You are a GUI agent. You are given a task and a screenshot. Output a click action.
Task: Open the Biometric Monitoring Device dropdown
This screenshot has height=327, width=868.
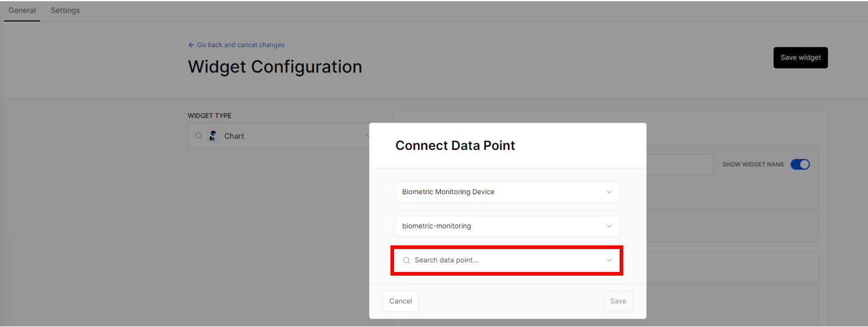pyautogui.click(x=508, y=192)
